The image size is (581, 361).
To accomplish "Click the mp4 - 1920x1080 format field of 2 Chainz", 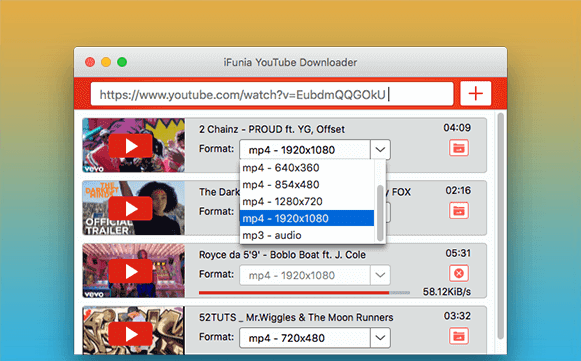I will pos(305,150).
